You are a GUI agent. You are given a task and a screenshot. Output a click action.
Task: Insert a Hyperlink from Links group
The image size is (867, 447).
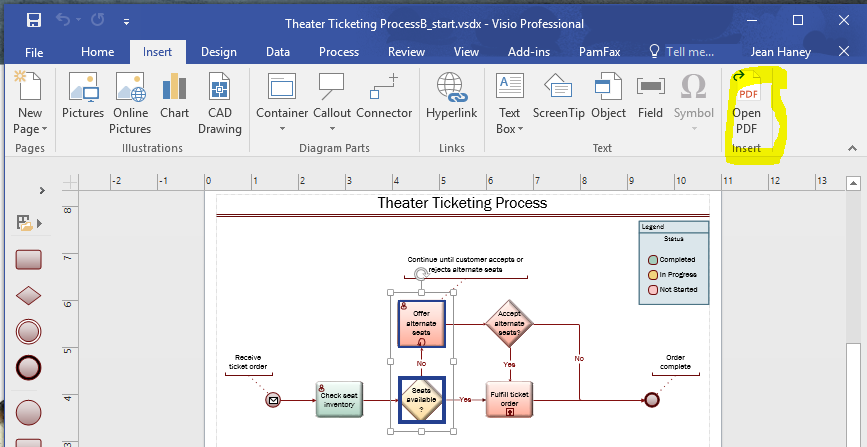coord(451,95)
